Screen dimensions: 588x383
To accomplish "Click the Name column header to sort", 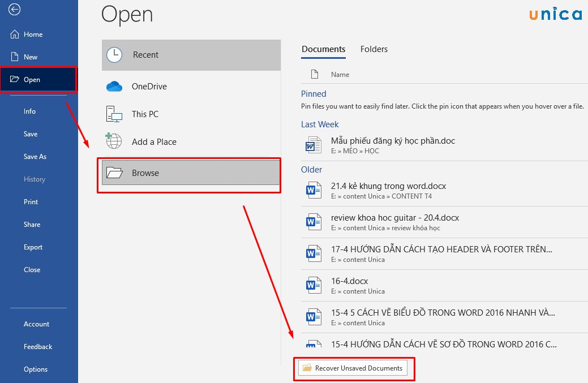I will coord(340,74).
